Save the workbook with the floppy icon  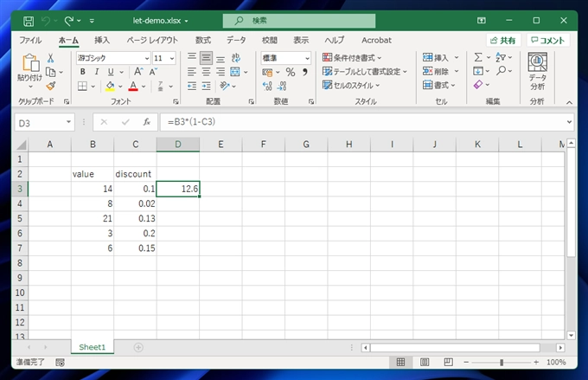click(x=29, y=21)
